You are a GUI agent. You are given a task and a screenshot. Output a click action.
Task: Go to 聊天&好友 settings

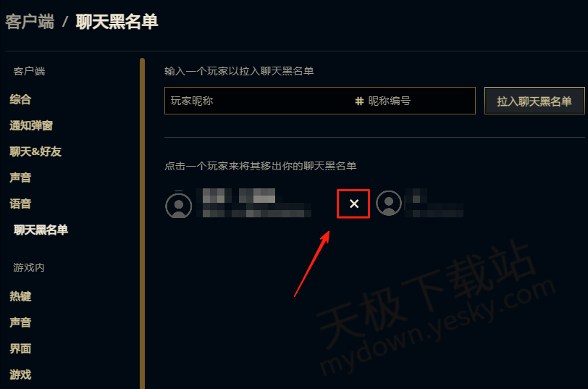point(35,151)
